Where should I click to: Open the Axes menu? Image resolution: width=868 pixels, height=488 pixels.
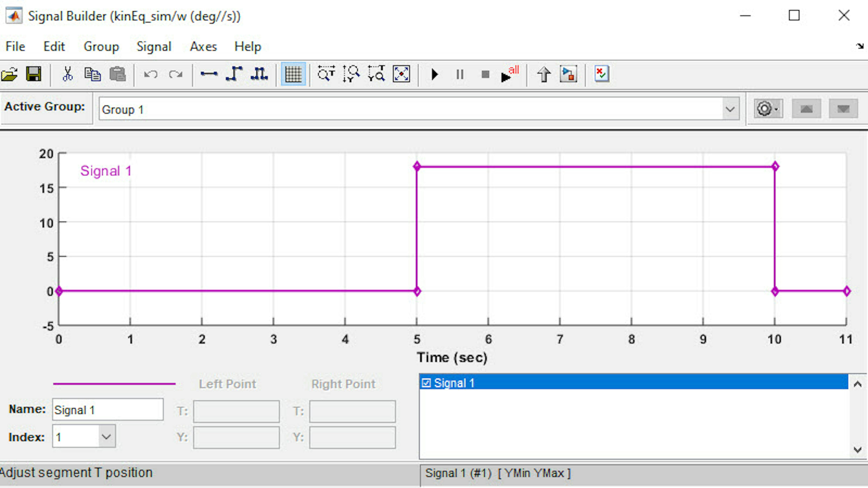(x=203, y=46)
